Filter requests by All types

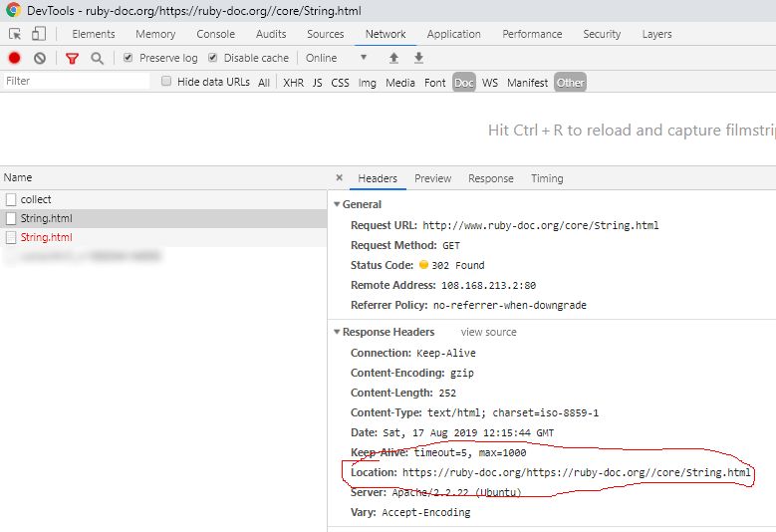264,83
